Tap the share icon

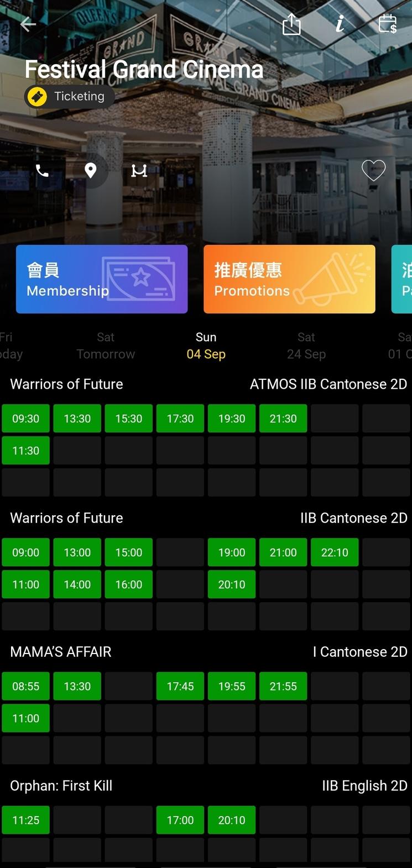coord(291,24)
